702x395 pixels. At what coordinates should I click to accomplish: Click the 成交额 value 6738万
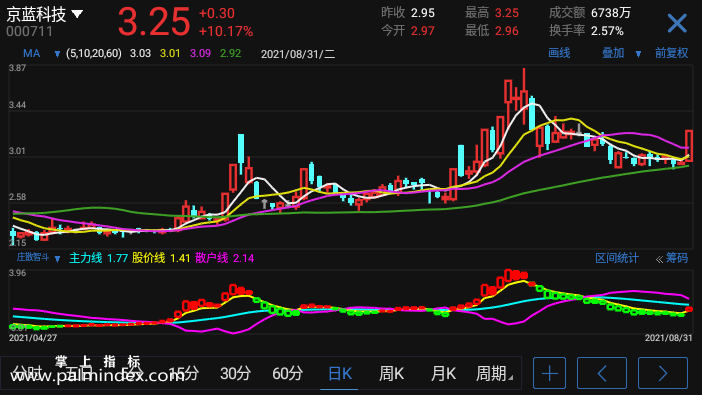611,13
